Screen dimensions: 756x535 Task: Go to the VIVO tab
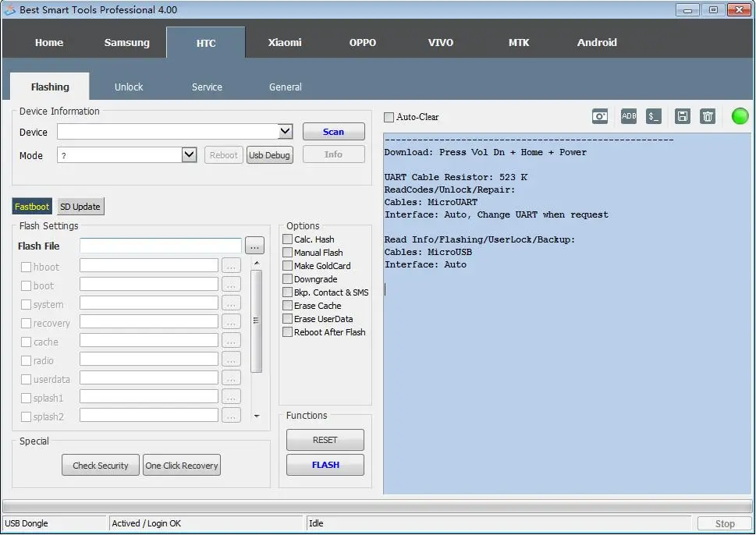(x=441, y=42)
